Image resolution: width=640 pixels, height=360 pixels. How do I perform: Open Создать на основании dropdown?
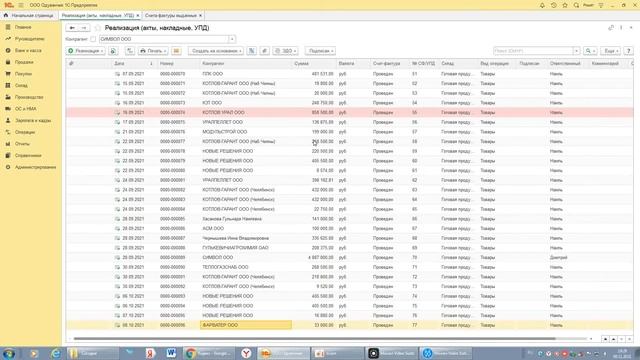pyautogui.click(x=216, y=51)
